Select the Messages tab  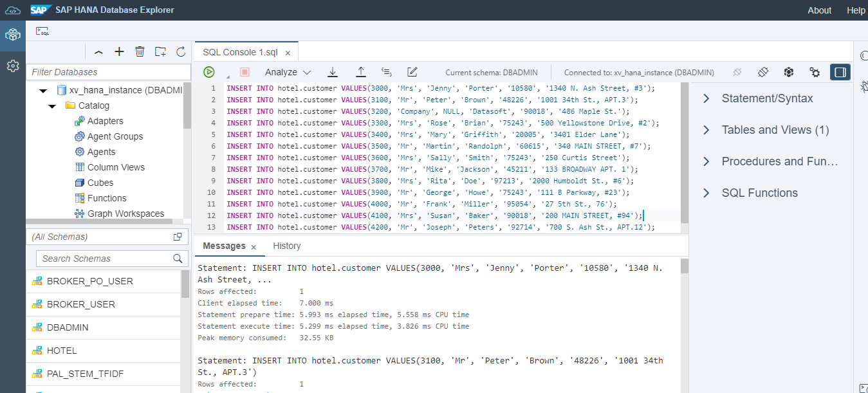(x=224, y=246)
